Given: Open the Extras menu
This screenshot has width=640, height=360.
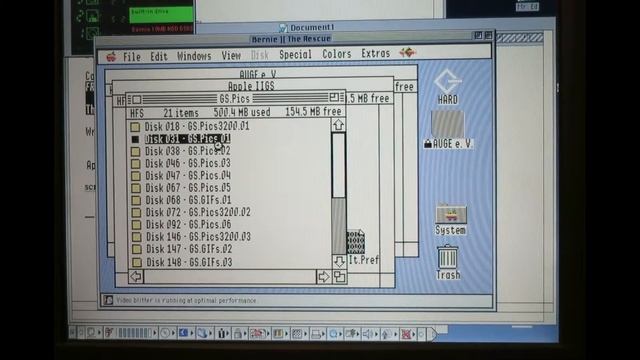Looking at the screenshot, I should tap(376, 53).
